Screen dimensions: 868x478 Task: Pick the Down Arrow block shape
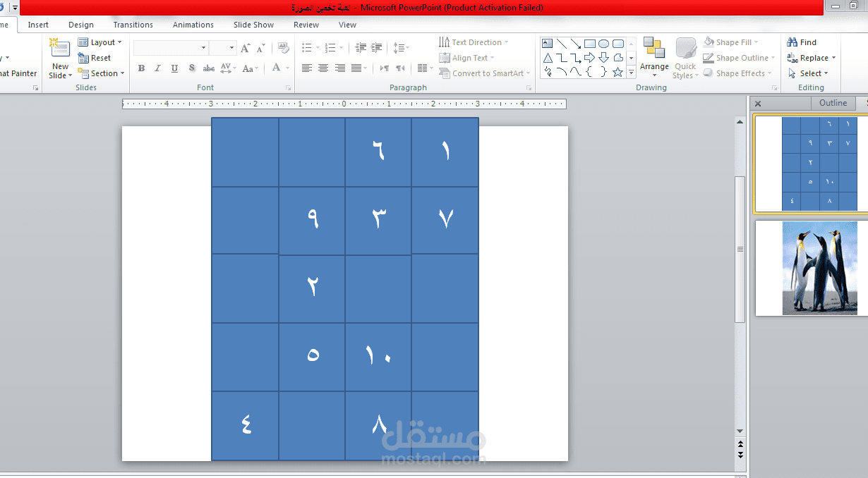(604, 58)
